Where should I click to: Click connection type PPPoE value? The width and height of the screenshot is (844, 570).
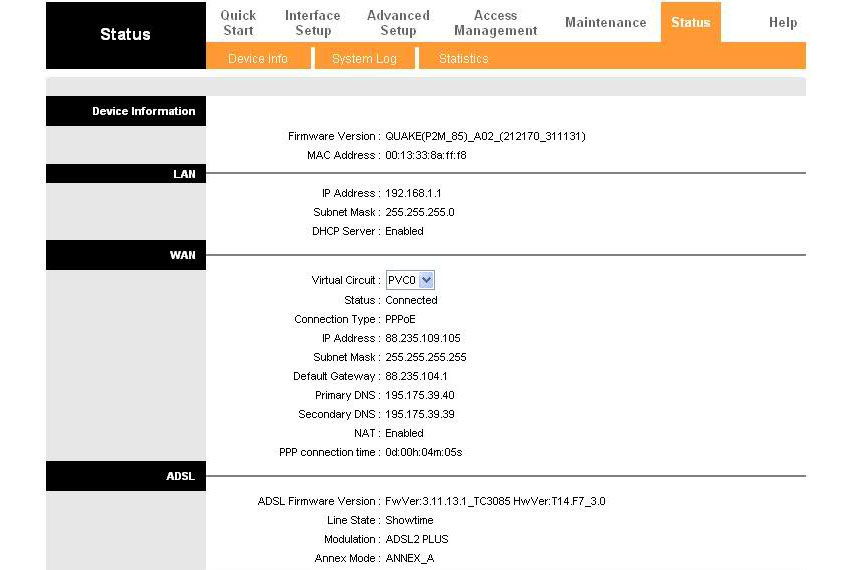point(400,319)
